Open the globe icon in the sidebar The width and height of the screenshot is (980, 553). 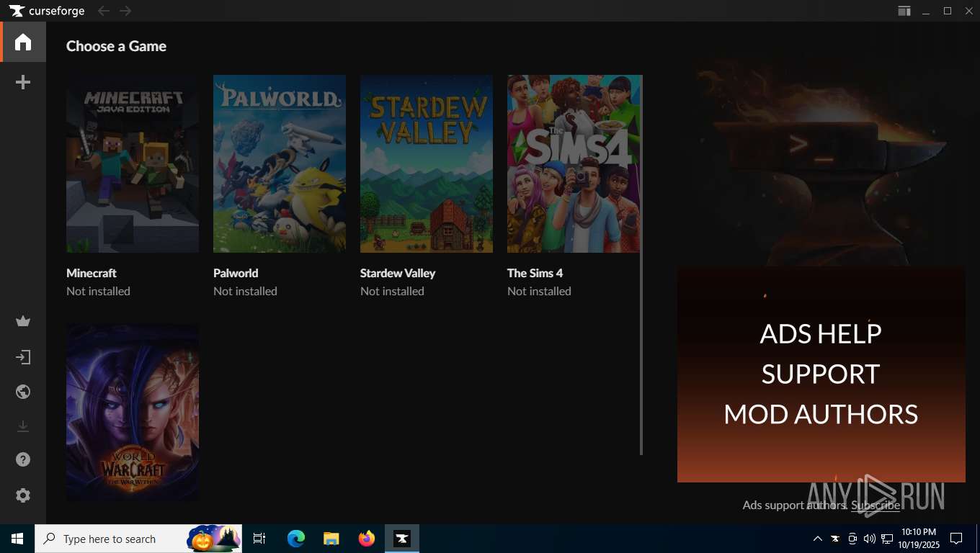coord(23,392)
